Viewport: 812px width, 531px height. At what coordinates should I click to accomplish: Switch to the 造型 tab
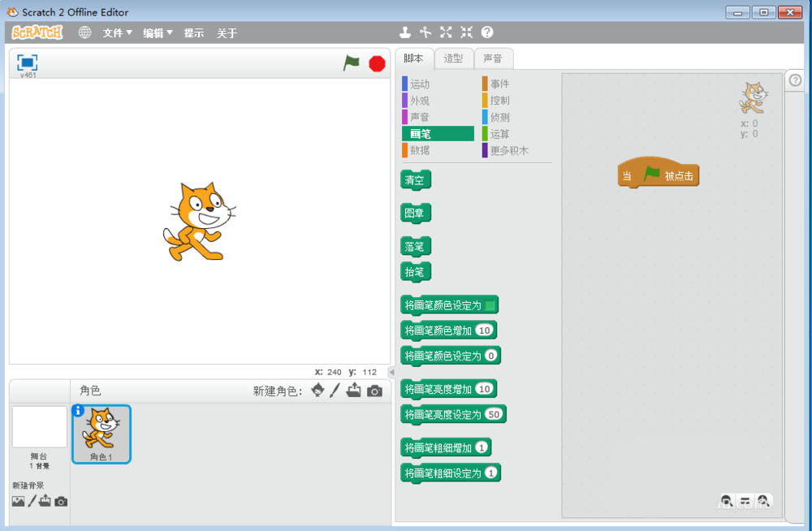point(453,58)
